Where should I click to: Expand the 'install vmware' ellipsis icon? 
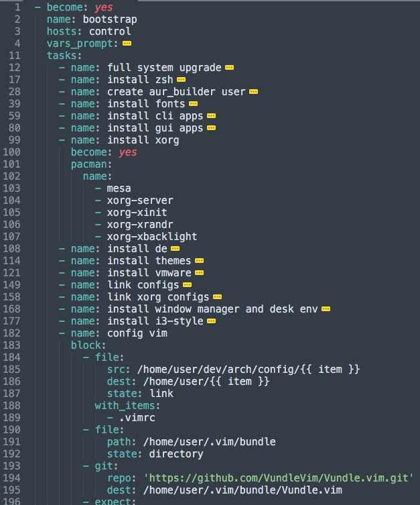199,273
